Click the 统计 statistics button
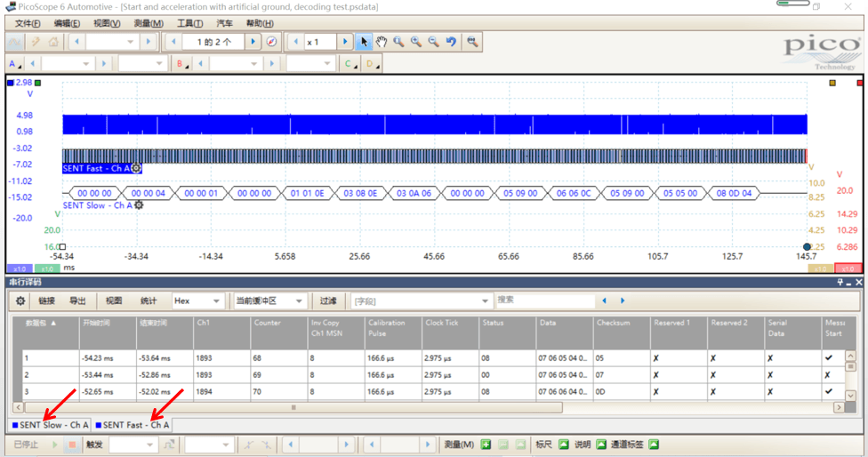The width and height of the screenshot is (868, 457). pos(149,301)
